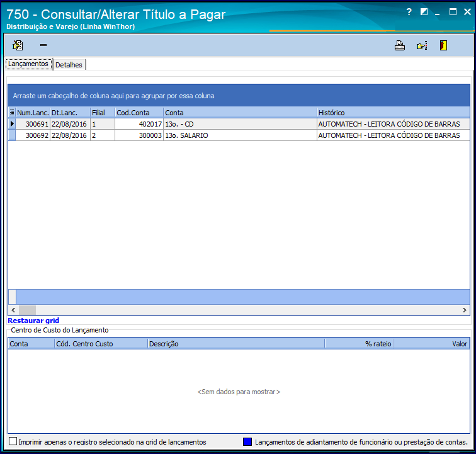Image resolution: width=476 pixels, height=454 pixels.
Task: Click the minus icon in toolbar
Action: coord(43,45)
